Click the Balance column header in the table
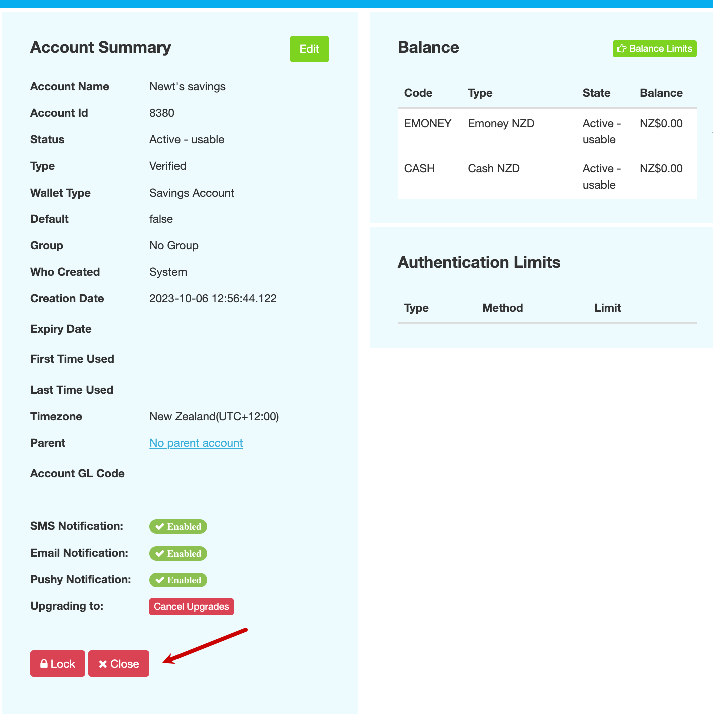713x728 pixels. [661, 93]
